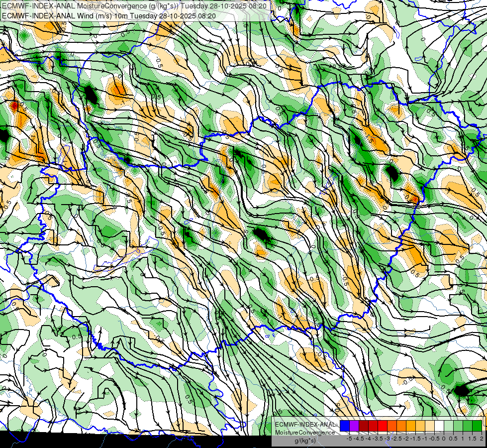487x448 pixels.
Task: Click the legend tick value -4.5
Action: click(359, 439)
